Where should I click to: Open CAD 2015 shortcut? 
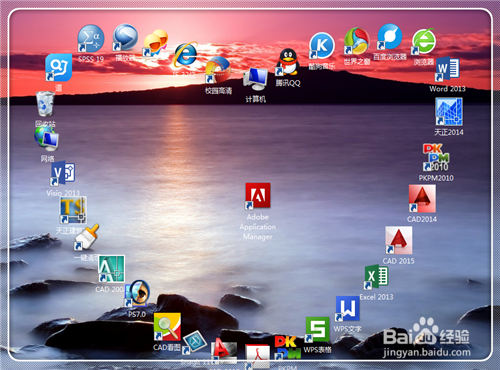click(x=399, y=240)
